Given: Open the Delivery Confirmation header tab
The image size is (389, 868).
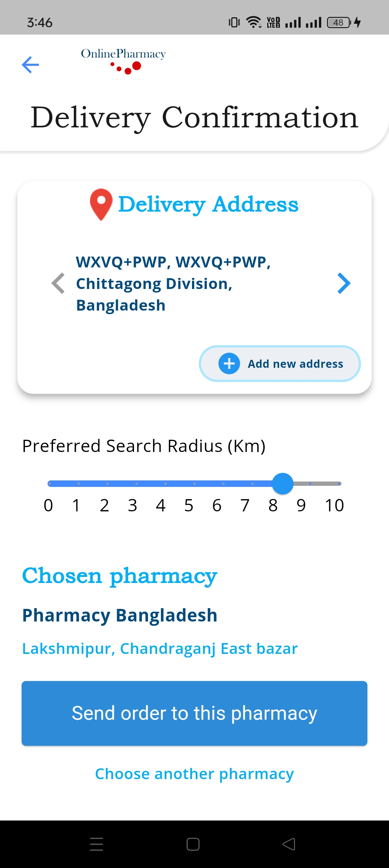Looking at the screenshot, I should 194,118.
